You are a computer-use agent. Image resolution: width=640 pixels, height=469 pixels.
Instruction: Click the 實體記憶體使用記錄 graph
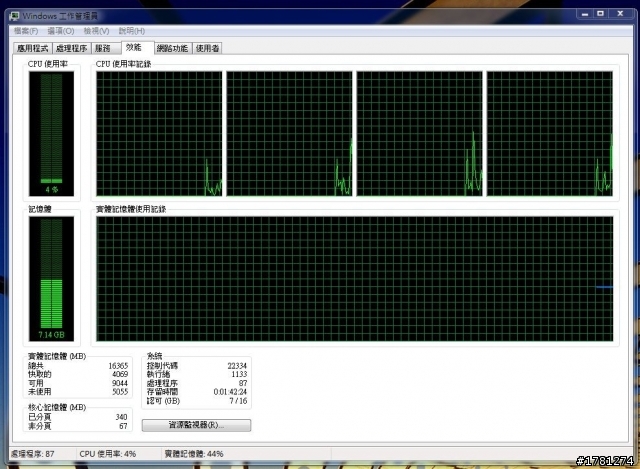click(x=355, y=279)
